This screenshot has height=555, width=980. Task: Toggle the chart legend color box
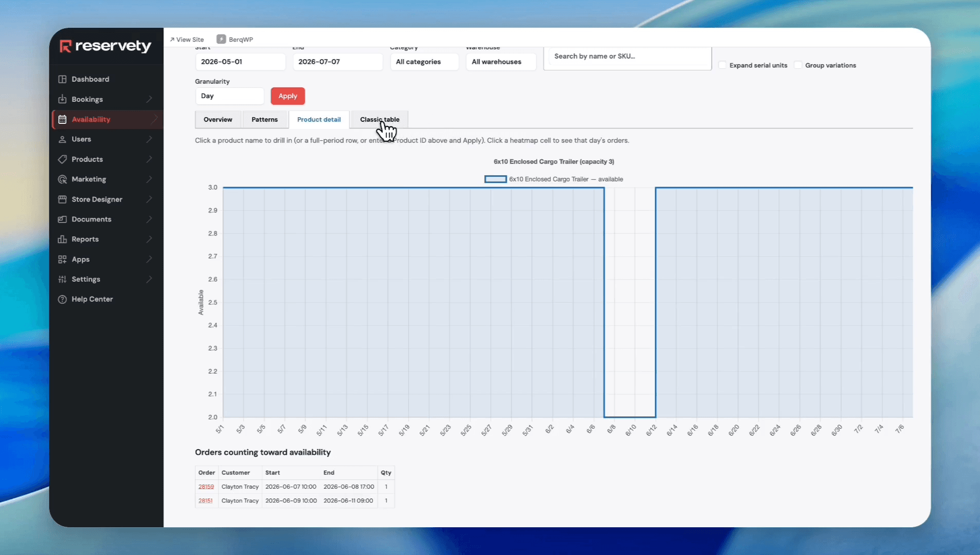[496, 179]
